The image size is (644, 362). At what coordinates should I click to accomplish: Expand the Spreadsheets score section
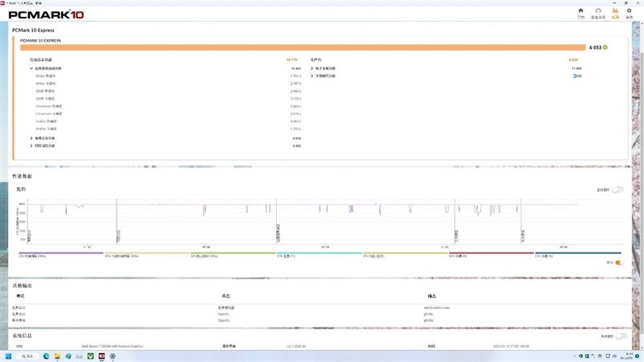tap(312, 68)
